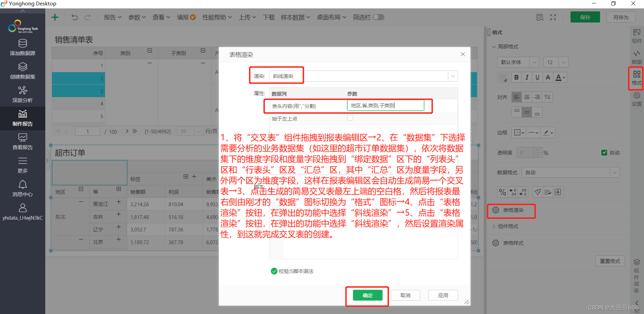Uncheck 透明度 自动 checkbox

(604, 153)
